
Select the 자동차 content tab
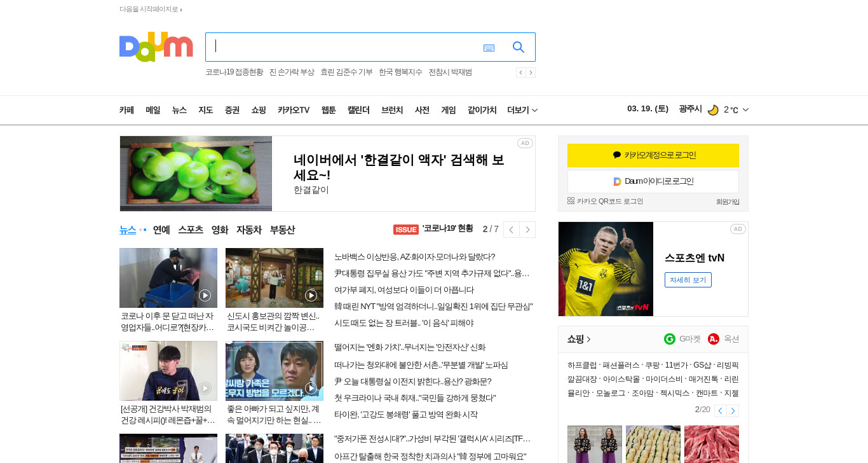(249, 230)
